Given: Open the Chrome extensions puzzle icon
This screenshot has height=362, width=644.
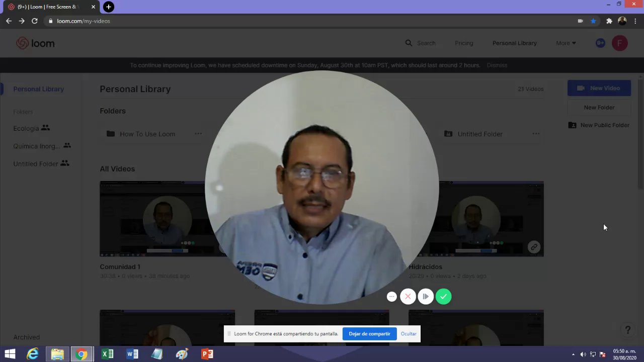Looking at the screenshot, I should (x=609, y=21).
